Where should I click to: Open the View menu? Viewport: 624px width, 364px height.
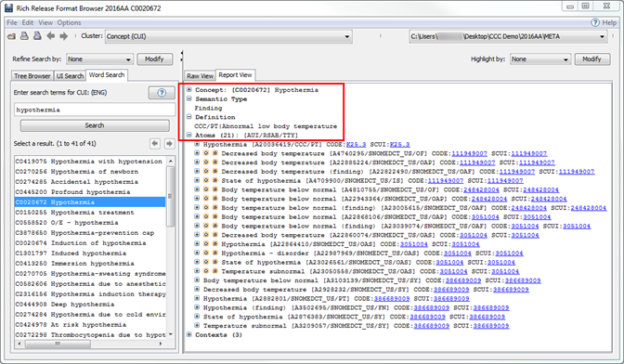tap(45, 22)
